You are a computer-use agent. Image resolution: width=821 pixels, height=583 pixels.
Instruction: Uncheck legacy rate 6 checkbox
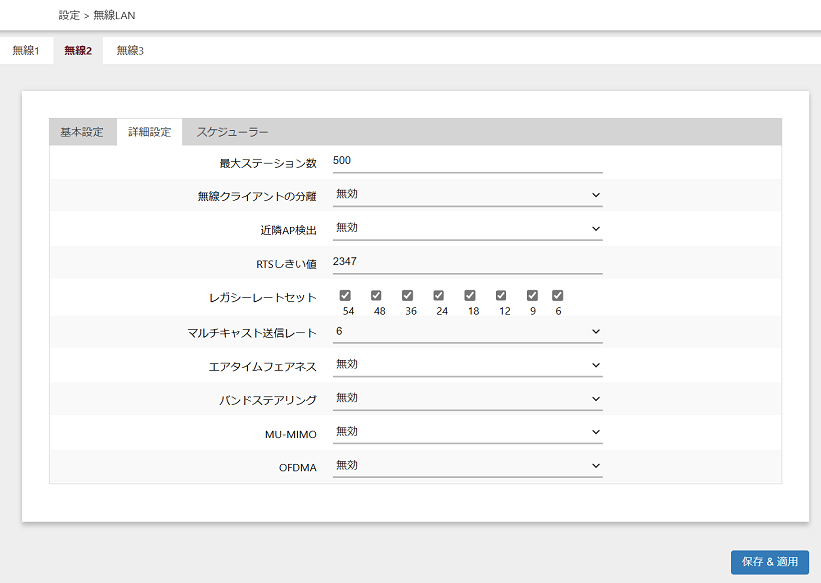(x=557, y=295)
